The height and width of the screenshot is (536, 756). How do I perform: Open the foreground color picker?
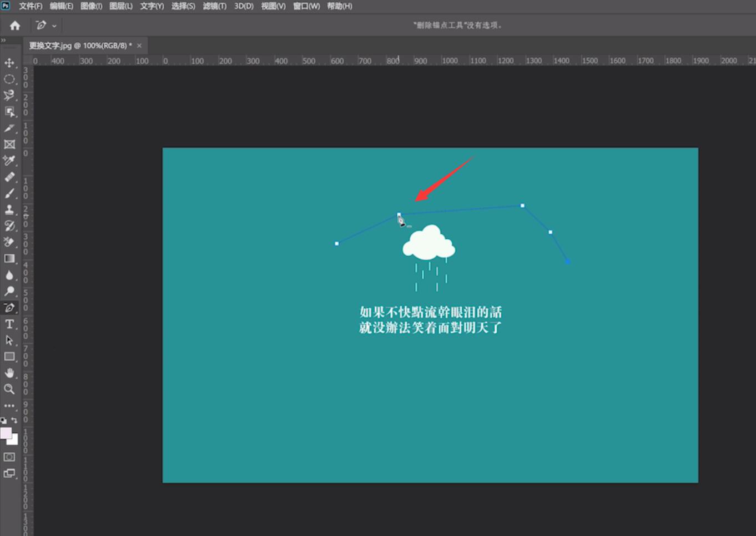click(6, 433)
